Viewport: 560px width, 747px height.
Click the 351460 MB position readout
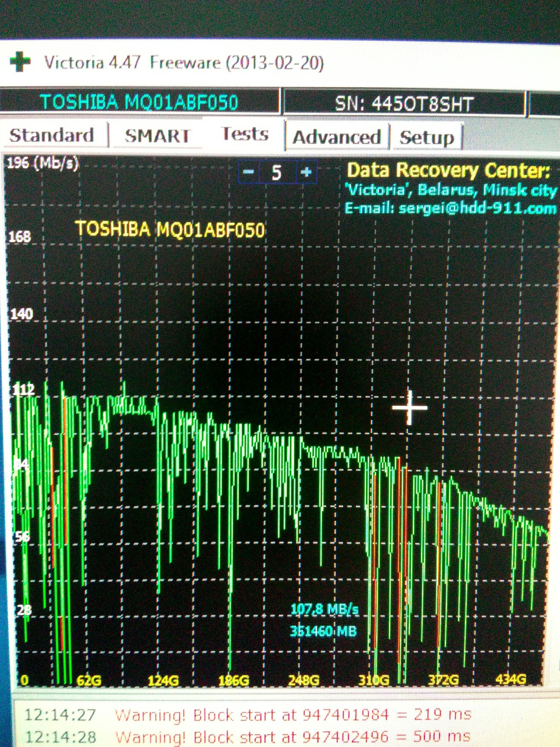click(323, 631)
